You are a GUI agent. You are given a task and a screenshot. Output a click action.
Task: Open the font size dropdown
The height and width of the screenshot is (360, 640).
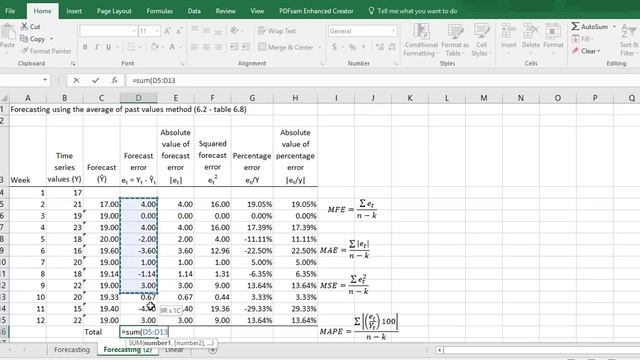(157, 31)
